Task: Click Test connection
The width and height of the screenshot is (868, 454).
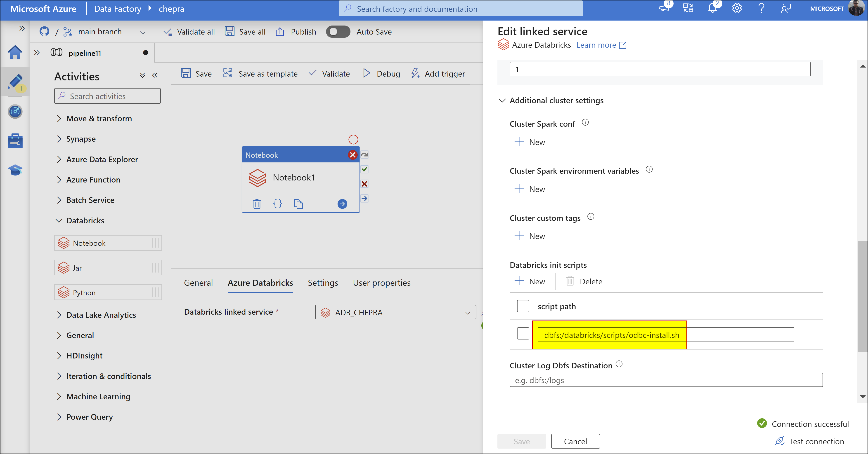Action: coord(810,441)
